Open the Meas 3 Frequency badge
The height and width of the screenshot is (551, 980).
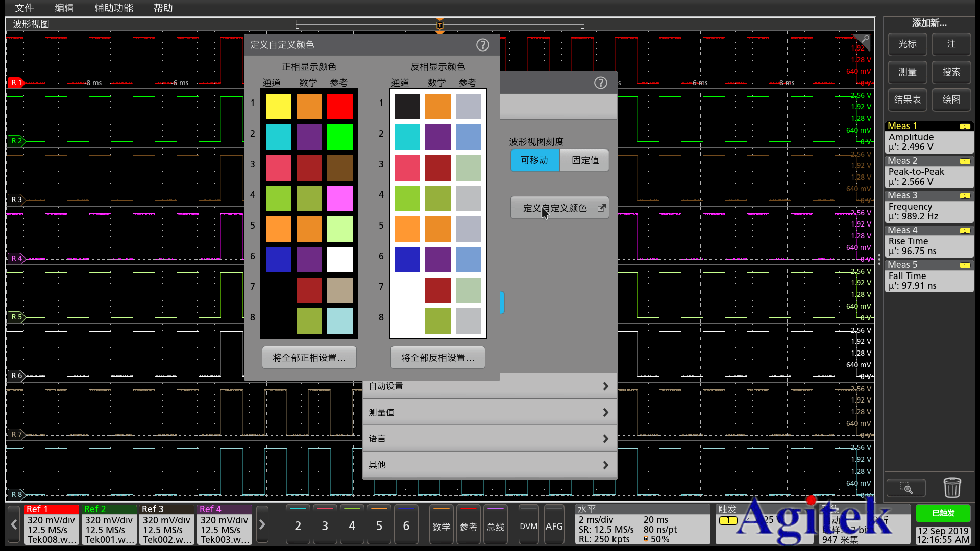pyautogui.click(x=928, y=207)
